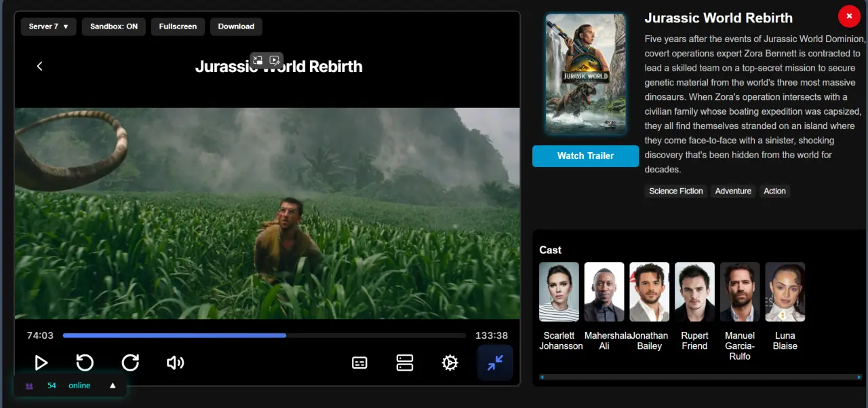
Task: Click the Rupert Friend name label
Action: (694, 341)
